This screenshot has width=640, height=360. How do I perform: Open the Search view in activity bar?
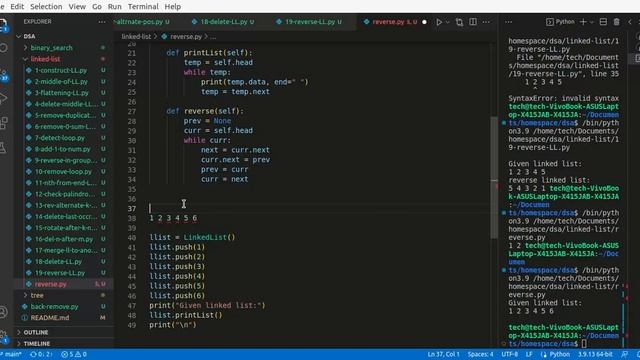[x=3, y=48]
